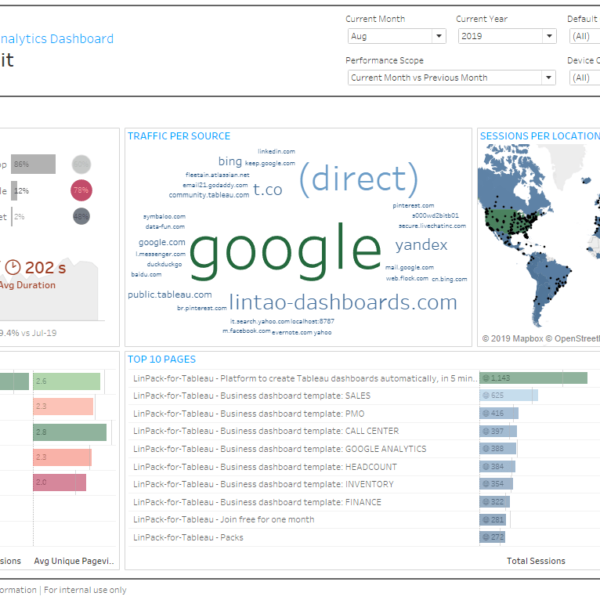
Task: Select the GOOGLE ANALYTICS template row
Action: [x=303, y=449]
